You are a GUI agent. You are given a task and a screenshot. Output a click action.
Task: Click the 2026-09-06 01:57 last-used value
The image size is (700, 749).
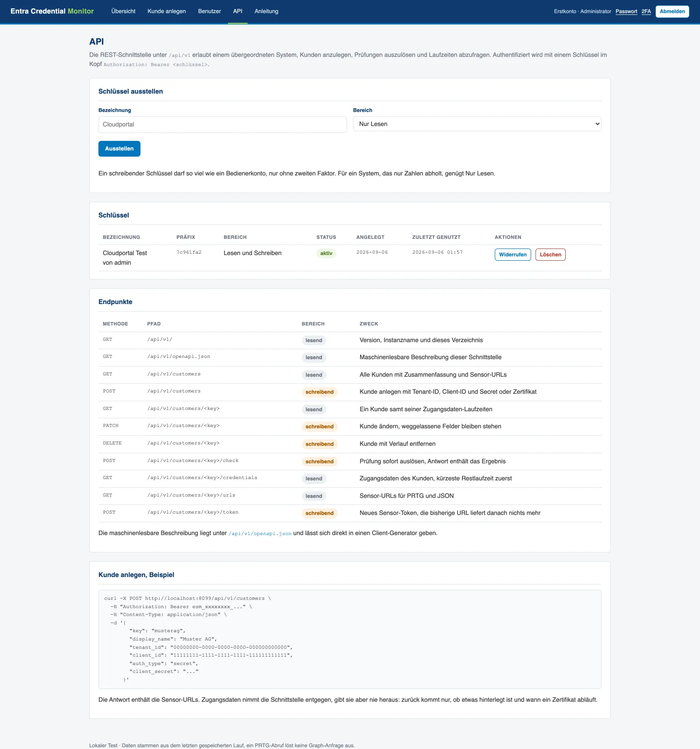click(437, 252)
